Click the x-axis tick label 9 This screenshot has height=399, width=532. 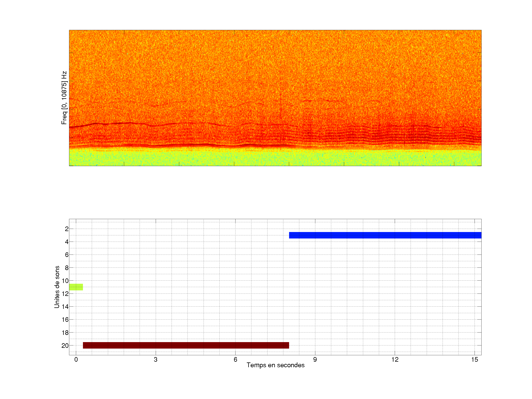pyautogui.click(x=315, y=359)
